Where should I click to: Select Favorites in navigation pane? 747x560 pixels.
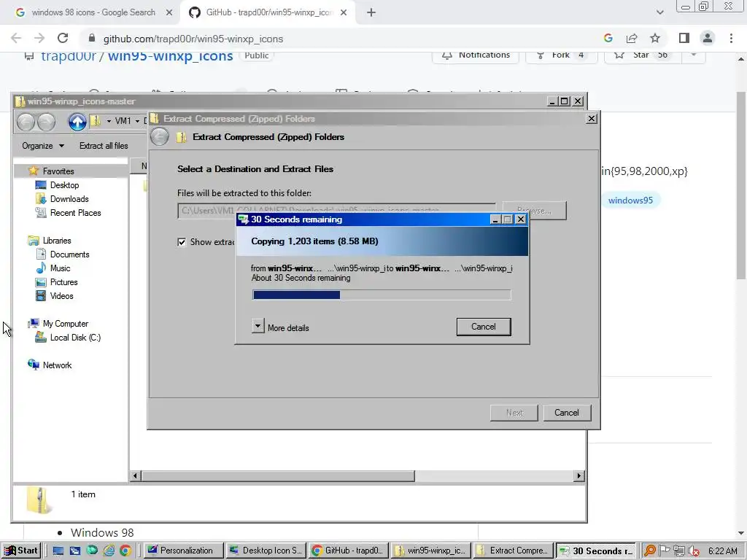(58, 171)
